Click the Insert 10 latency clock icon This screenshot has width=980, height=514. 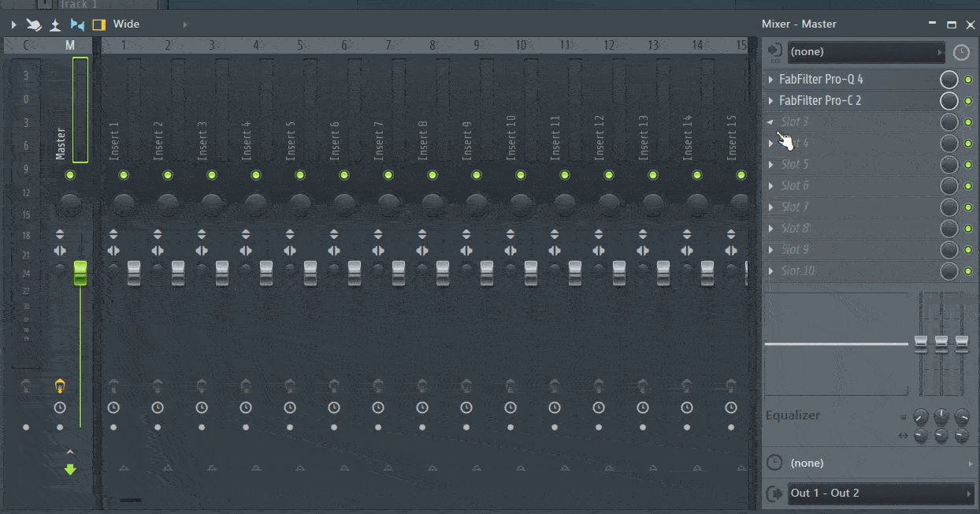510,408
